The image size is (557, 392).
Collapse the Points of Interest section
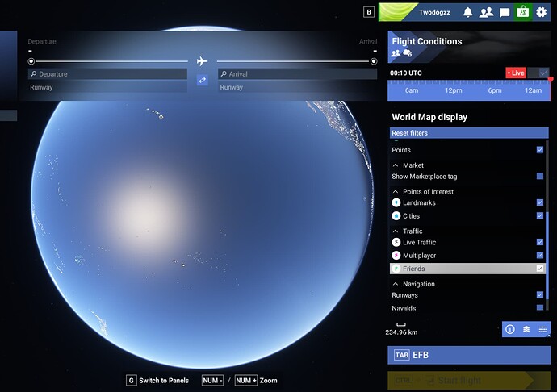coord(396,192)
